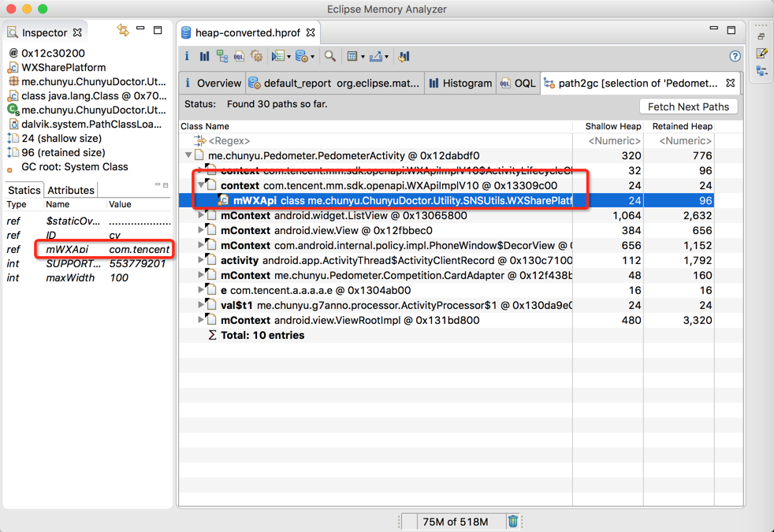Open the export dropdown arrow
Viewport: 774px width, 532px height.
[x=386, y=58]
